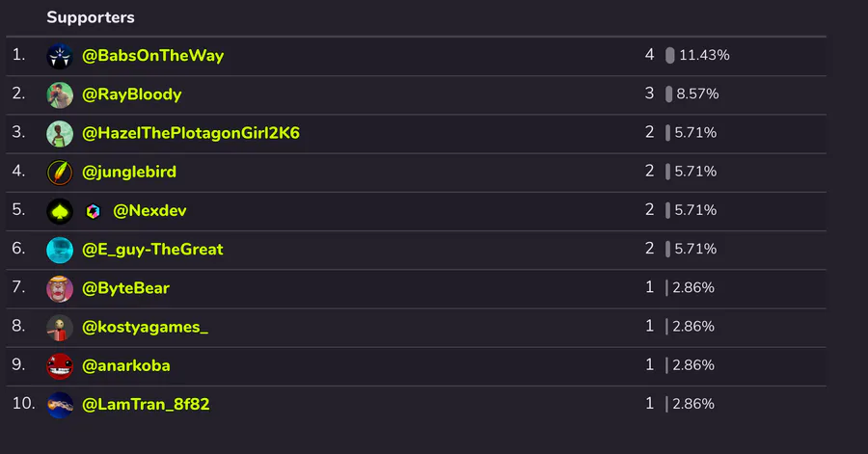The width and height of the screenshot is (868, 454).
Task: Click BabsOnTheWay's profile avatar
Action: (60, 56)
